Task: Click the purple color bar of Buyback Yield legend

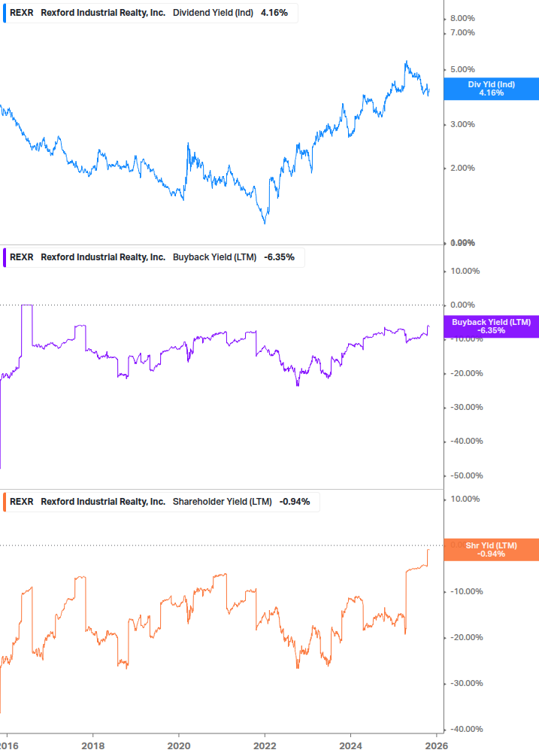Action: [5, 257]
